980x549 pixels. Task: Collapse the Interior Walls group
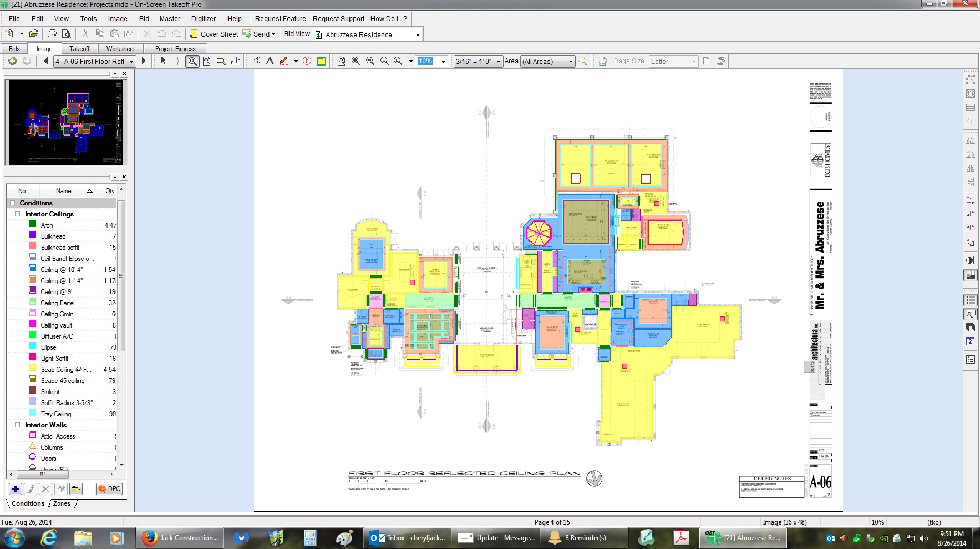pos(17,425)
